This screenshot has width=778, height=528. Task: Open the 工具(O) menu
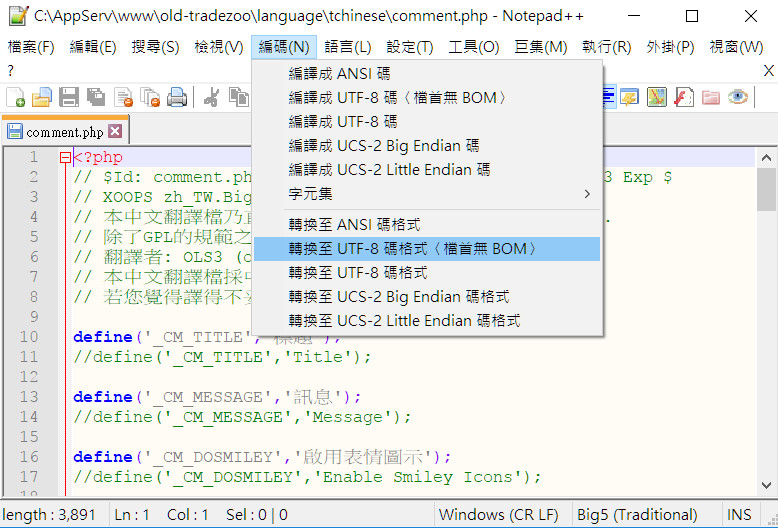click(x=473, y=47)
